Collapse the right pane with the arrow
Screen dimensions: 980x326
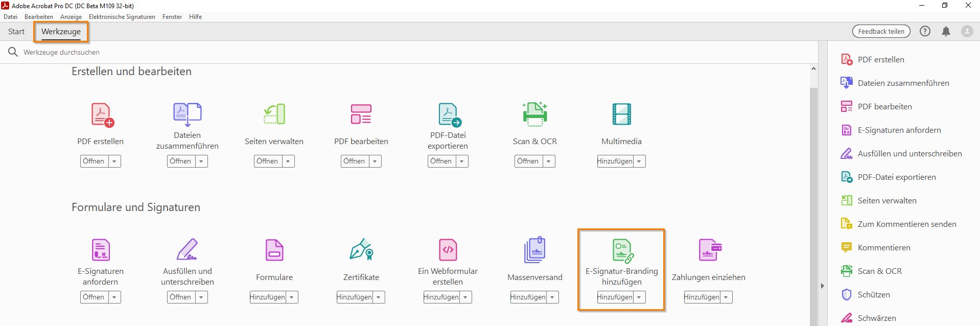[x=823, y=286]
